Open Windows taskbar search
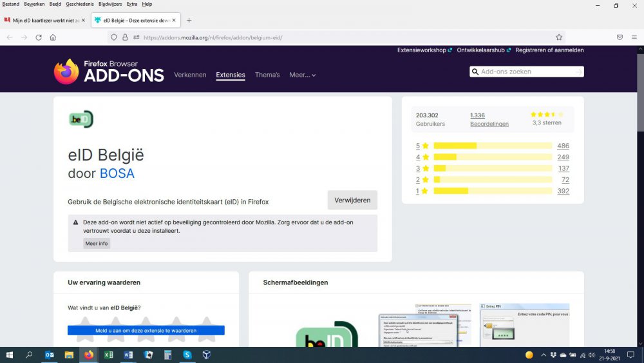The image size is (644, 363). coord(29,355)
